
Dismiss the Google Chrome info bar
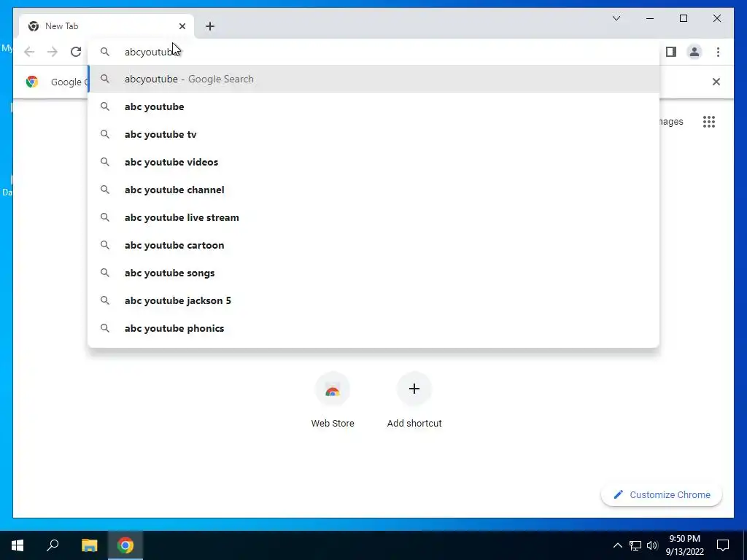716,82
